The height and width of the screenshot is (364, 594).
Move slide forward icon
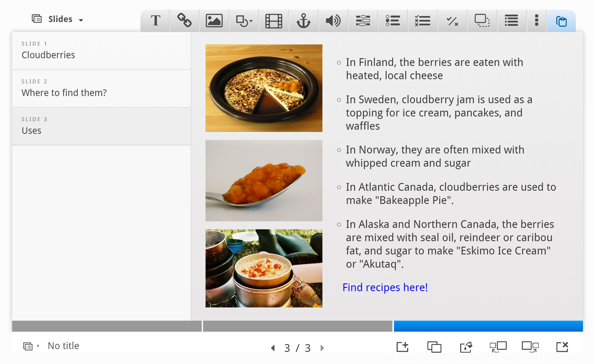[530, 347]
